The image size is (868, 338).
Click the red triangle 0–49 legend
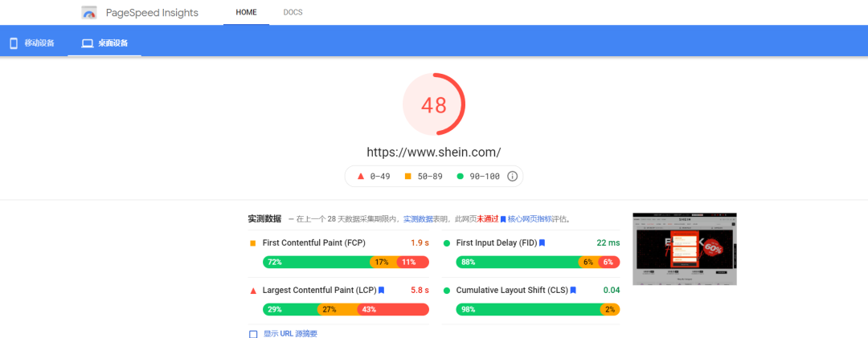375,177
